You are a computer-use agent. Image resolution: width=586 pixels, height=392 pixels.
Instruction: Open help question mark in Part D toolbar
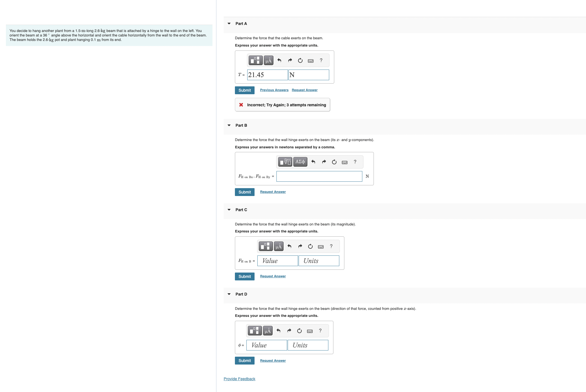pyautogui.click(x=320, y=331)
